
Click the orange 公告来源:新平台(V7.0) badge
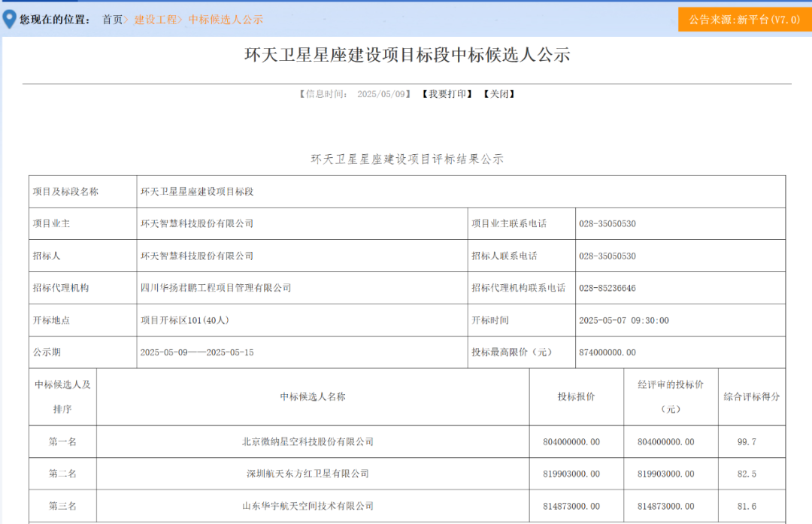coord(744,20)
